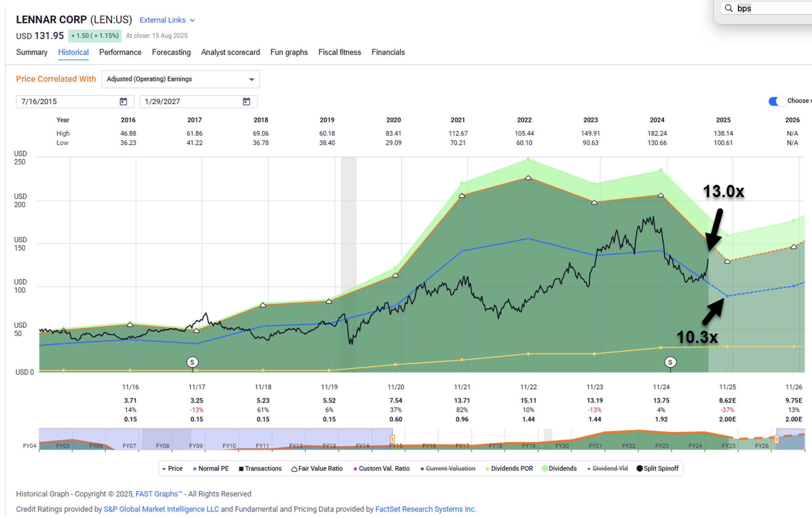Toggle the Dividends legend item
Screen dimensions: 812x518
click(x=559, y=468)
